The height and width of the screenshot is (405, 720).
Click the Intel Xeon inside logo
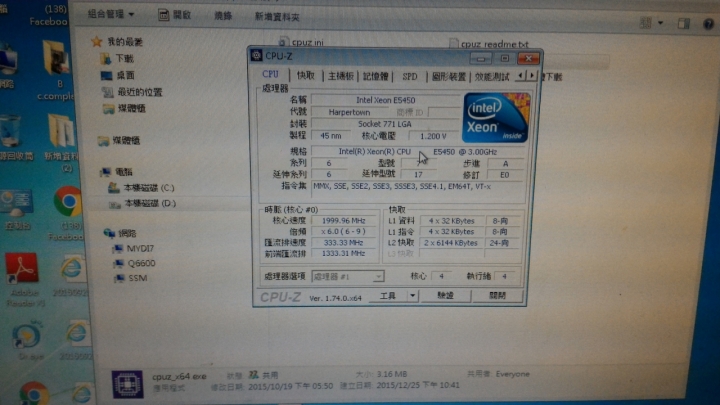(496, 118)
